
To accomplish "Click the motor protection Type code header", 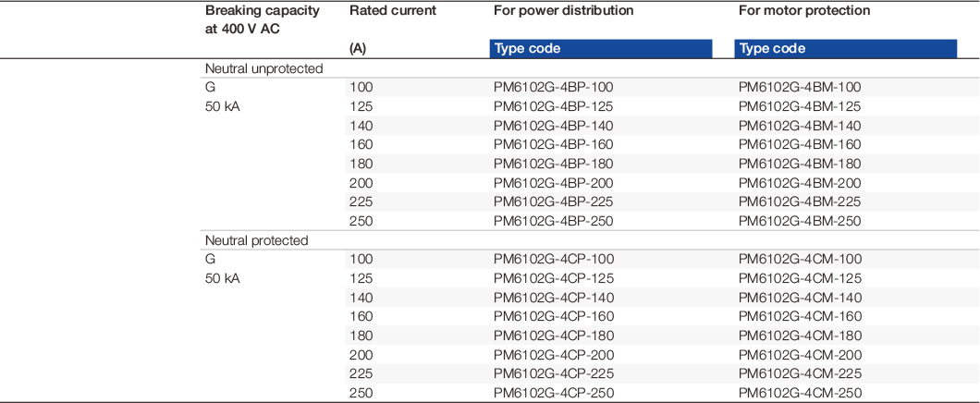I will (845, 49).
